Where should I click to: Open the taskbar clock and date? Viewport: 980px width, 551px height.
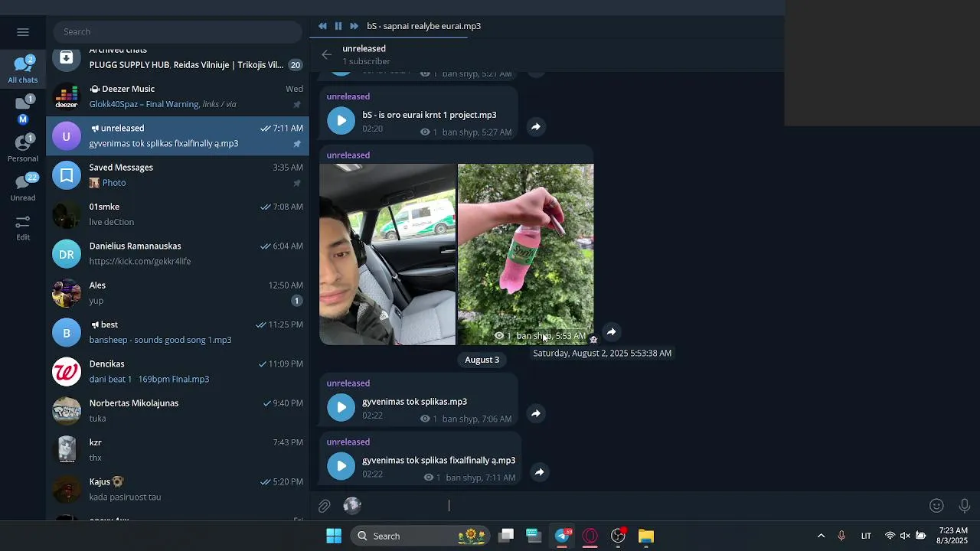[953, 536]
